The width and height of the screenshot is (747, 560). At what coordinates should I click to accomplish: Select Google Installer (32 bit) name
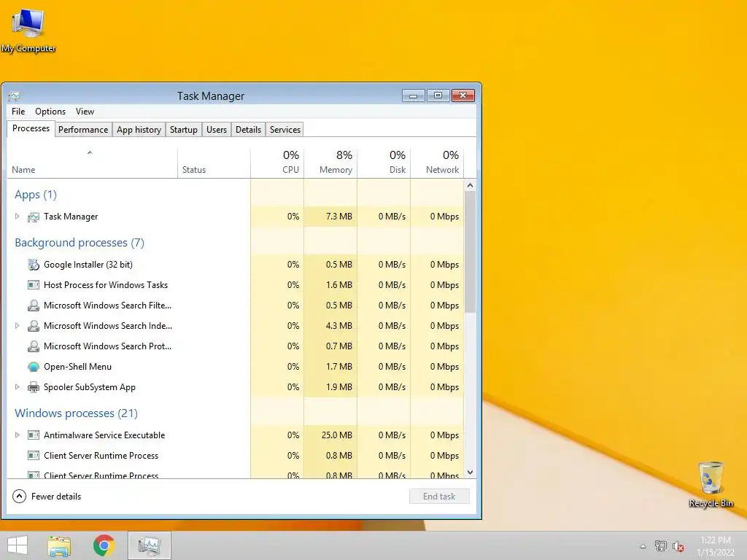[88, 264]
